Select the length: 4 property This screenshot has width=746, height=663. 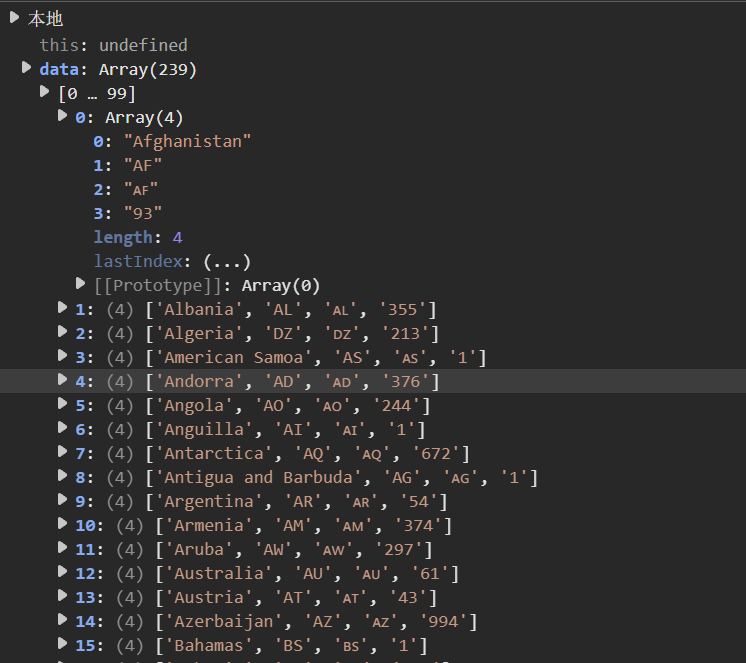[138, 237]
